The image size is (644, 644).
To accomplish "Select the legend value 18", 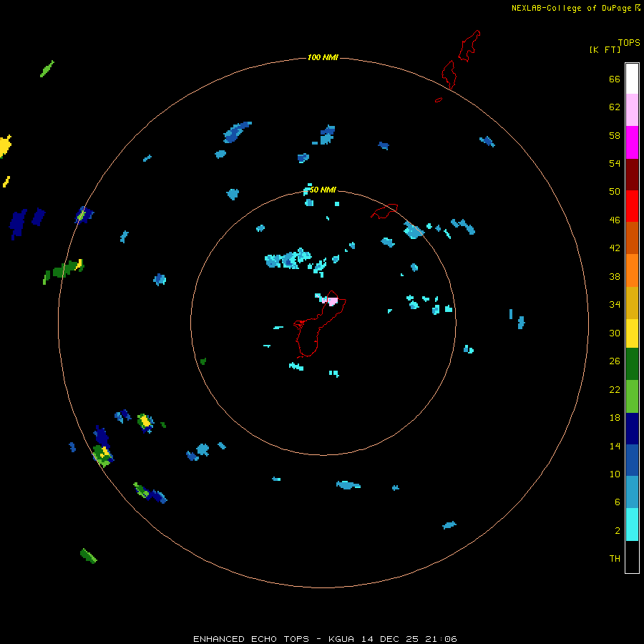I will pos(615,418).
